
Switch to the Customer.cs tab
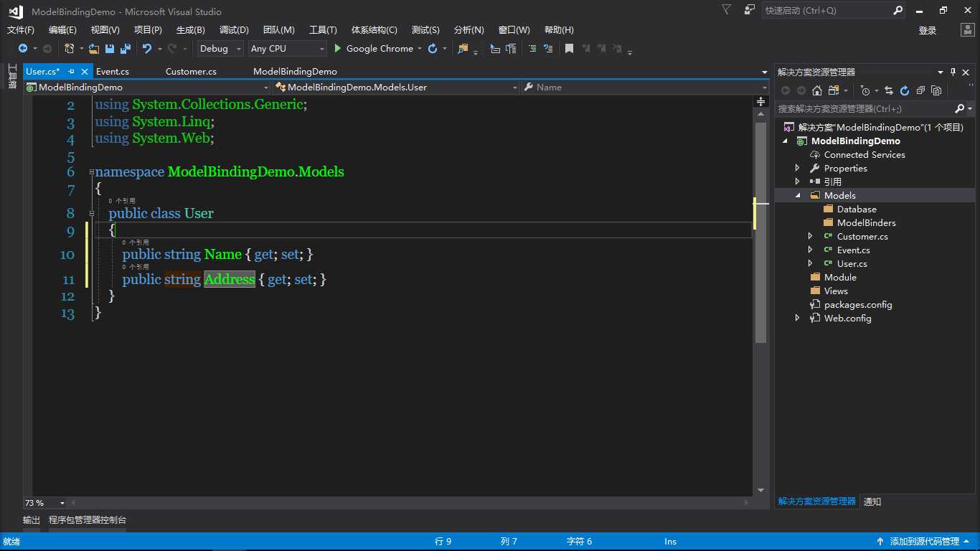(191, 72)
